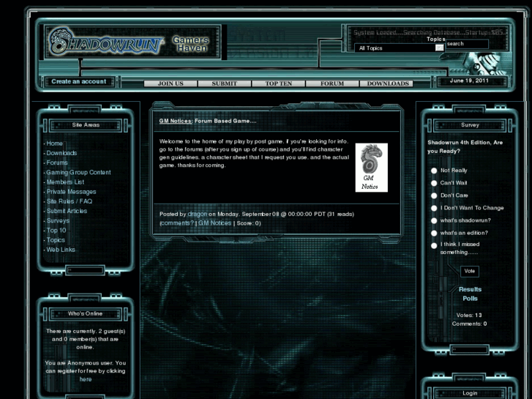
Task: Select the I Don't Want To Change option
Action: tap(434, 208)
